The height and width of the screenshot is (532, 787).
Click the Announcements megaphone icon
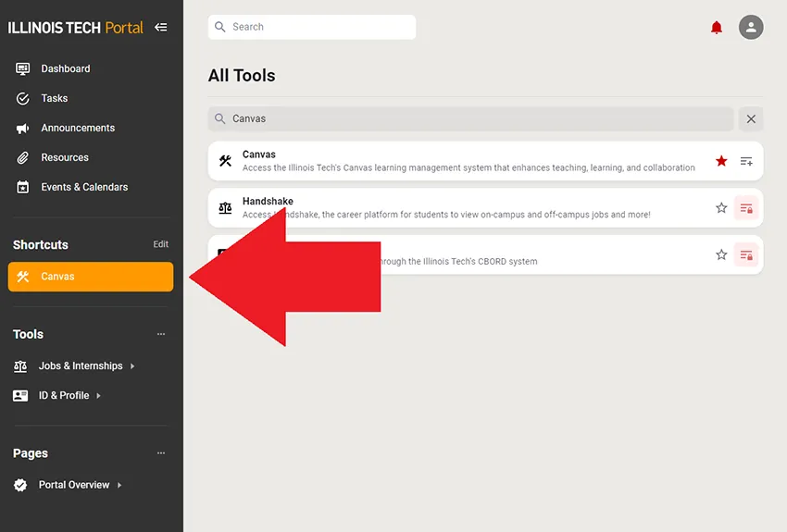pos(22,129)
